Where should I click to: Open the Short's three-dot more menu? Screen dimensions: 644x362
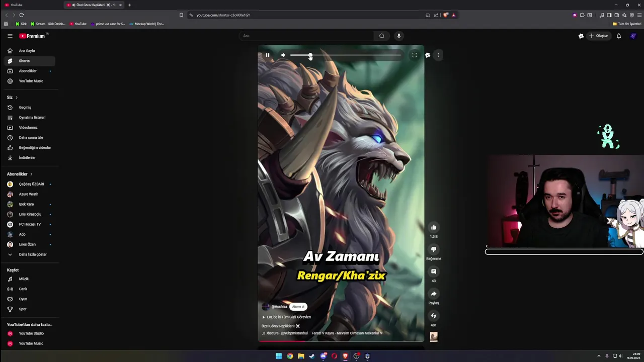(x=439, y=55)
